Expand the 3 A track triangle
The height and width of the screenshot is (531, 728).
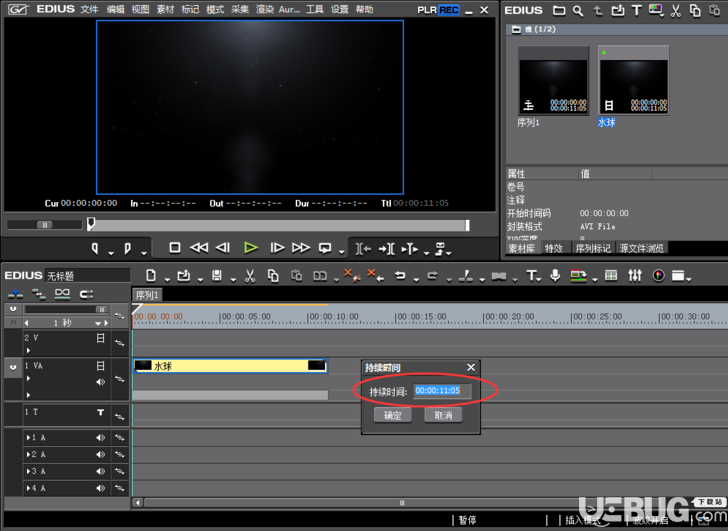(x=29, y=471)
